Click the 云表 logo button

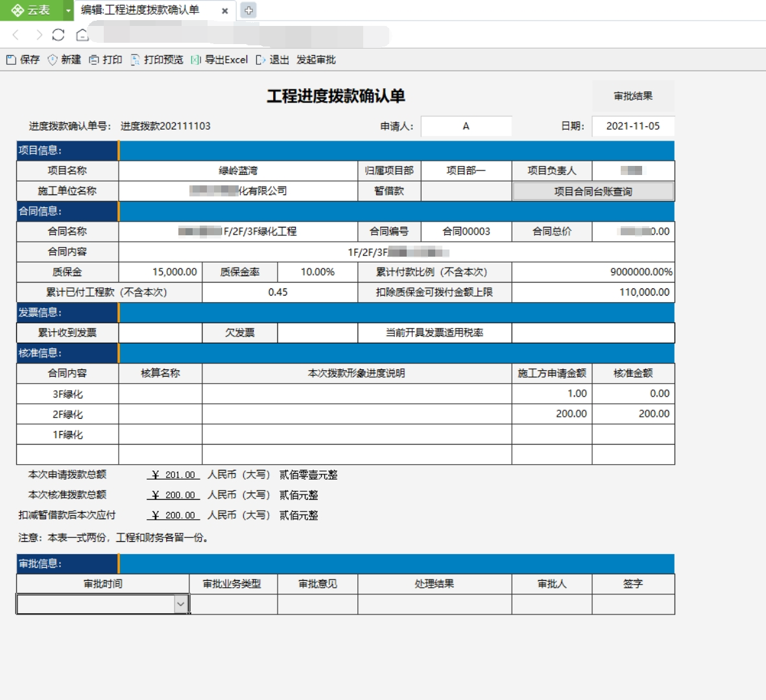pyautogui.click(x=31, y=10)
